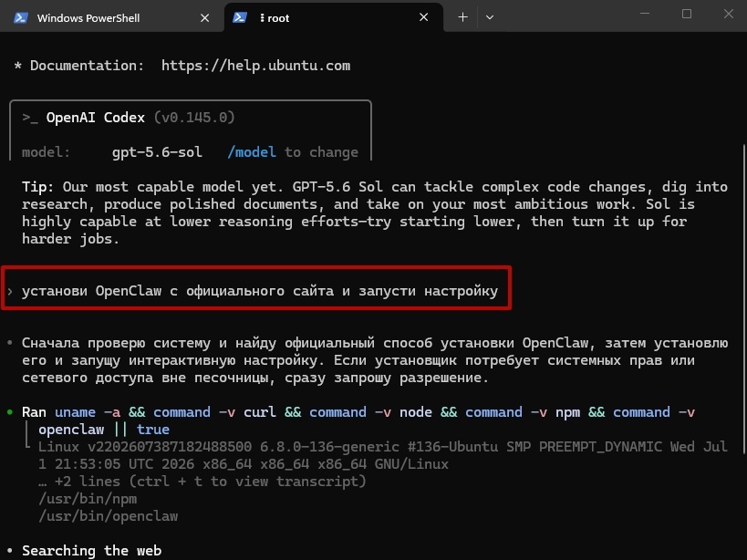Click the terminal vertical scrollbar
The image size is (747, 560).
click(743, 298)
